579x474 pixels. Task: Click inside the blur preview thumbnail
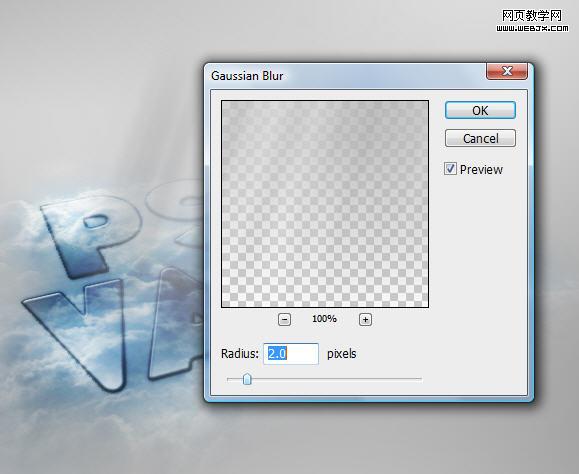[325, 204]
